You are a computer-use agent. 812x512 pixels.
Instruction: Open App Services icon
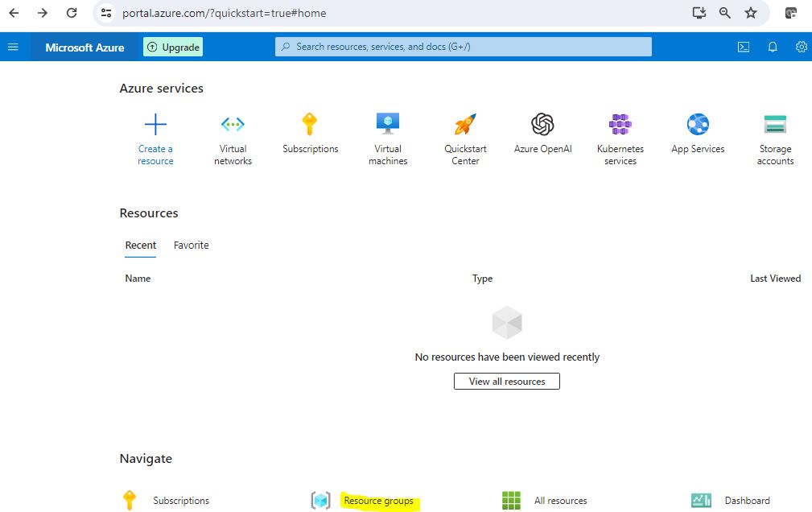[x=698, y=125]
